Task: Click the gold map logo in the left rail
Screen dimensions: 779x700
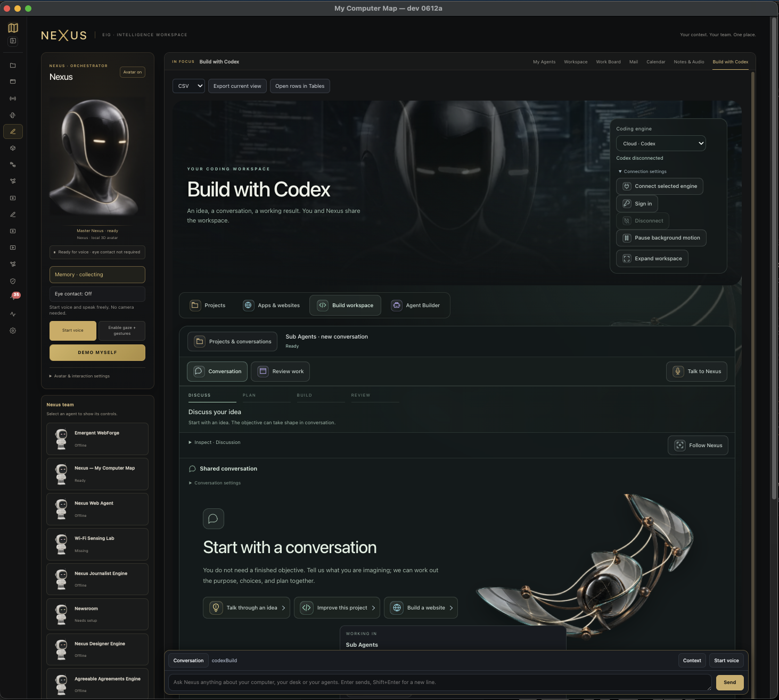Action: click(13, 28)
